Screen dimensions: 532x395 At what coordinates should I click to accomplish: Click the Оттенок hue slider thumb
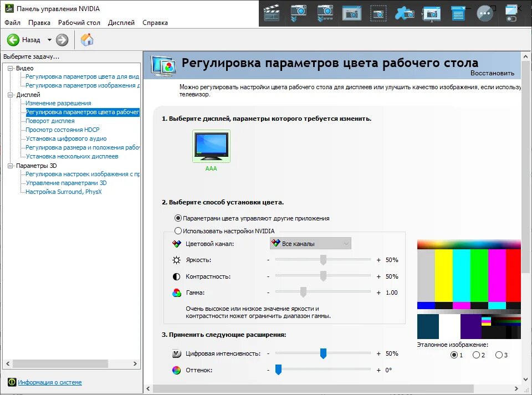coord(278,370)
